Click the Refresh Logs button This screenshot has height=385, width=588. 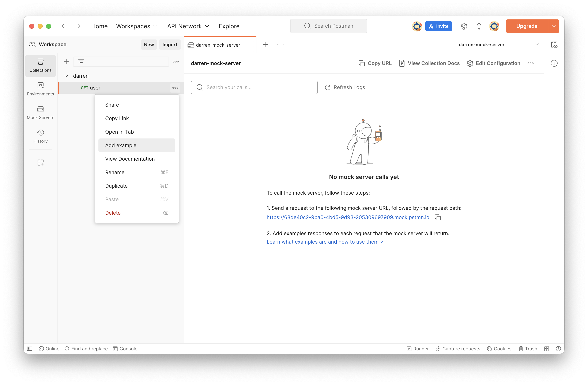(345, 87)
